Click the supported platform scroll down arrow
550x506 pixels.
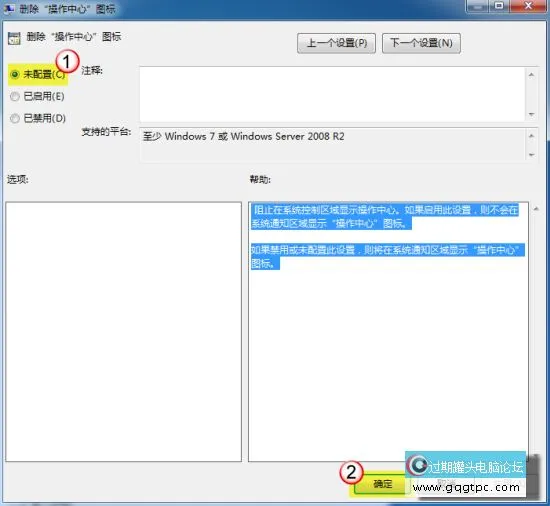click(531, 155)
